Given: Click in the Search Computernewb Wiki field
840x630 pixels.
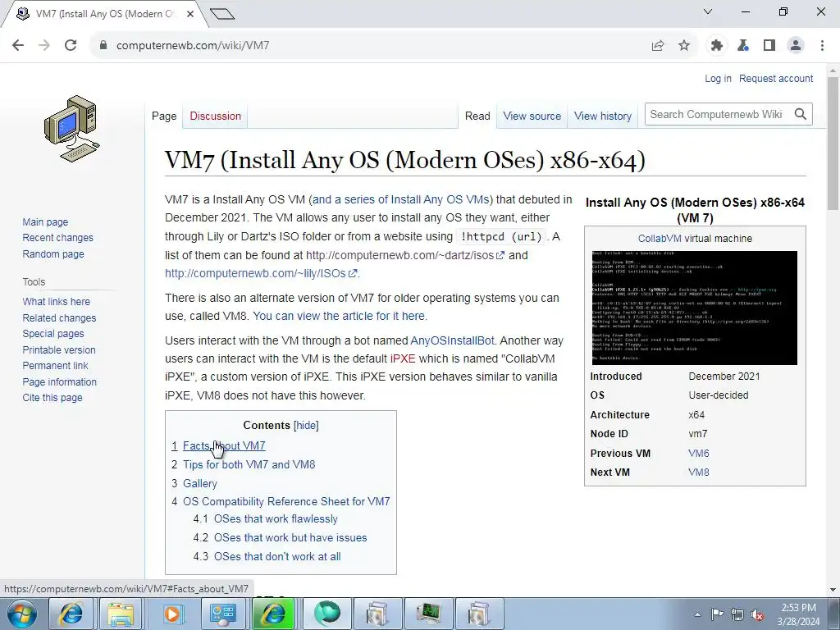Looking at the screenshot, I should coord(717,114).
